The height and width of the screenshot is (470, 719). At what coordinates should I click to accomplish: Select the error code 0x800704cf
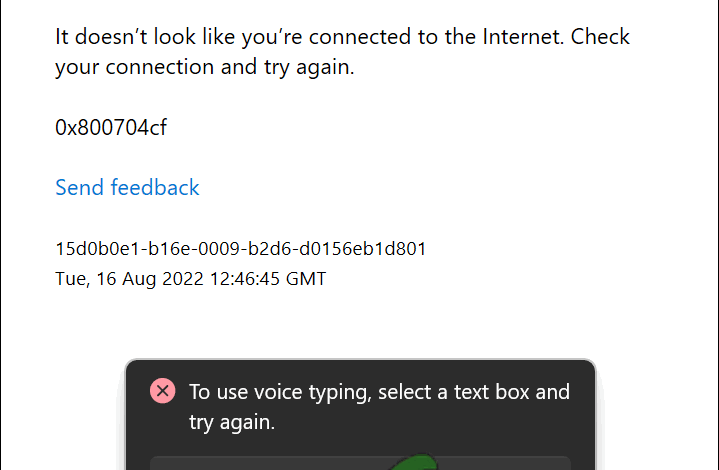[x=111, y=128]
